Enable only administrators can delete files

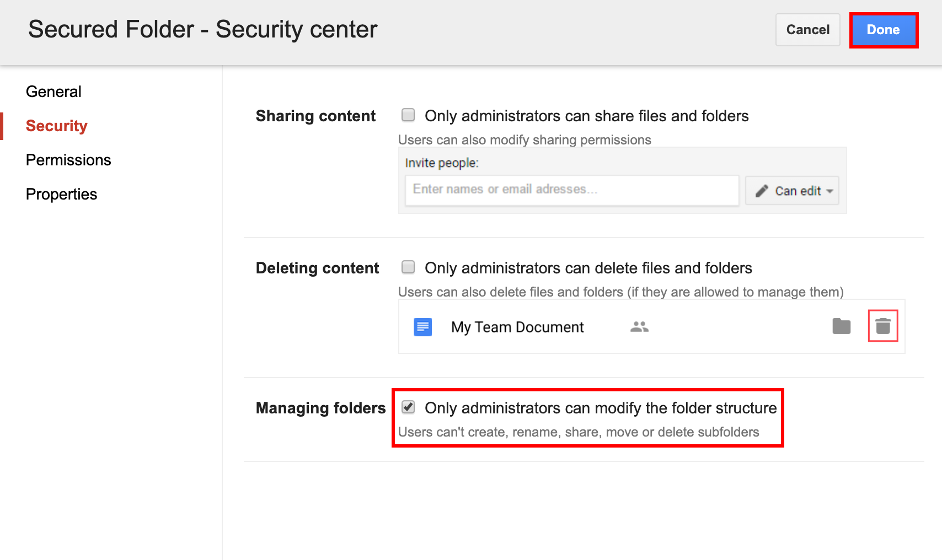pyautogui.click(x=408, y=267)
